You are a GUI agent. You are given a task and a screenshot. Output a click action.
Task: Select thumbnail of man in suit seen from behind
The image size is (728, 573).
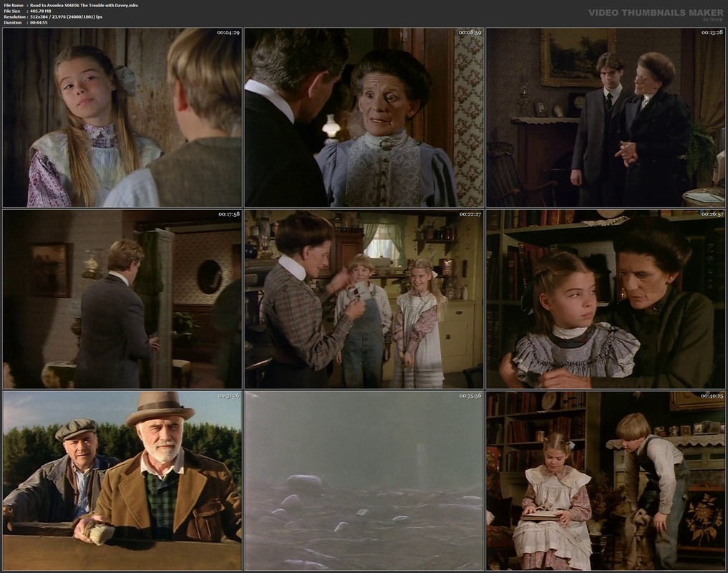click(122, 299)
